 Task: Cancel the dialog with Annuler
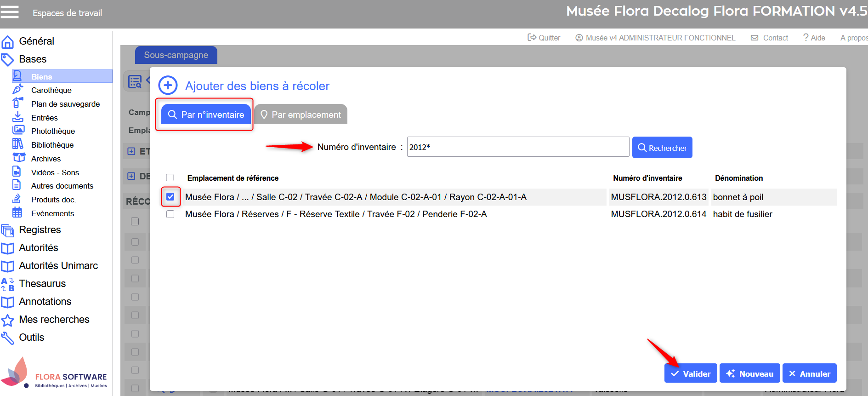pyautogui.click(x=810, y=373)
